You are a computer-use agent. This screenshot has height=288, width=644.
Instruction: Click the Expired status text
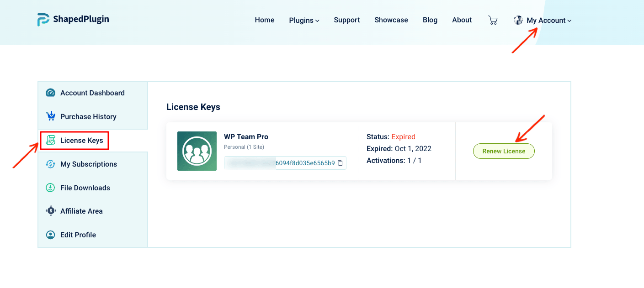pos(404,137)
